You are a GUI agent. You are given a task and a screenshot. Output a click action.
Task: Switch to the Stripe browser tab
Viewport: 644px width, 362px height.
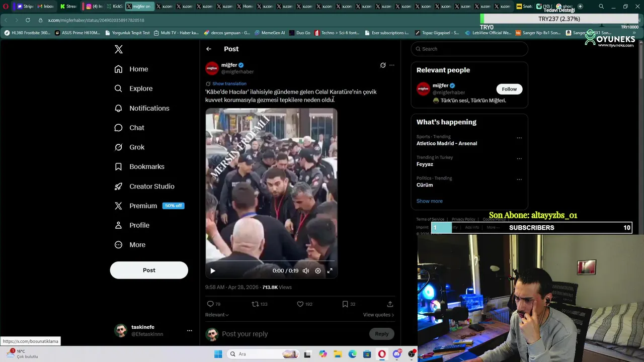pos(25,7)
